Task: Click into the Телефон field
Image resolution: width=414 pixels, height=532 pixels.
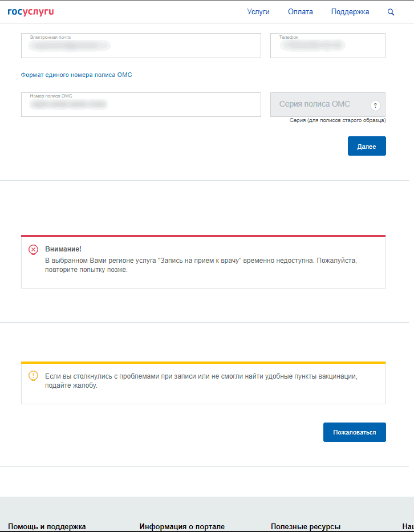Action: (328, 46)
